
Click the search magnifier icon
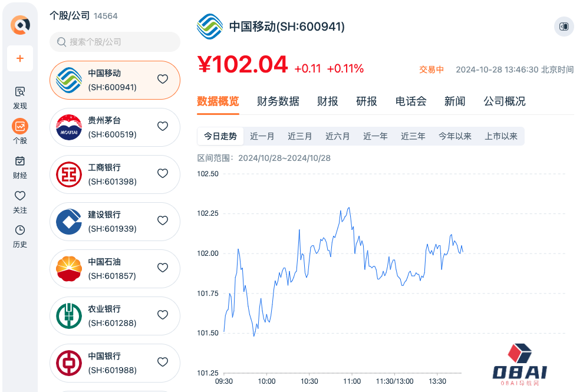coord(61,42)
